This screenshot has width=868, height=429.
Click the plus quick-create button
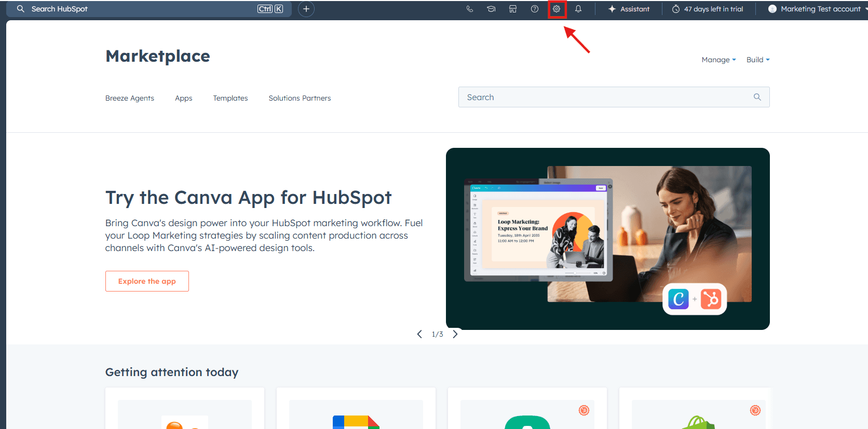click(306, 9)
